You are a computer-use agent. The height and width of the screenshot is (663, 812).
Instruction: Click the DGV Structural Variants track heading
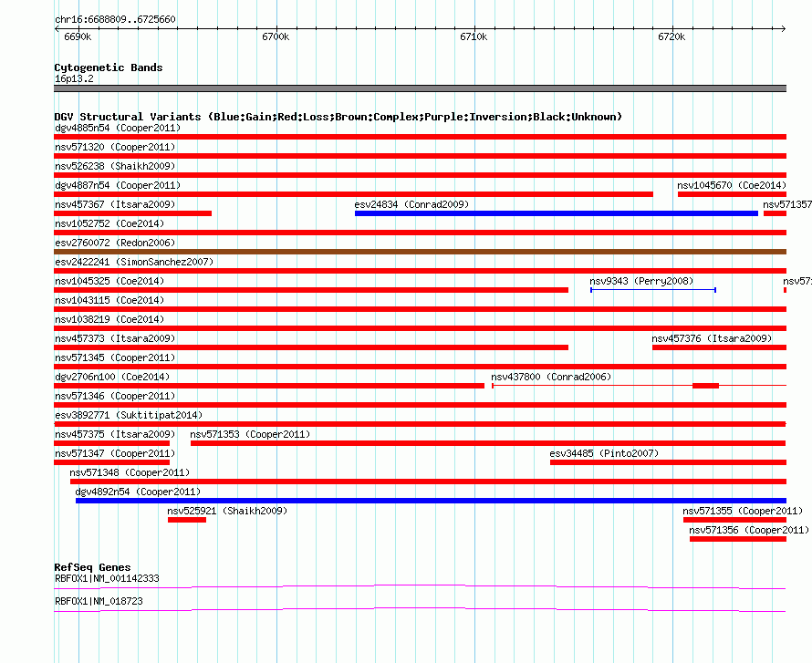[x=338, y=117]
